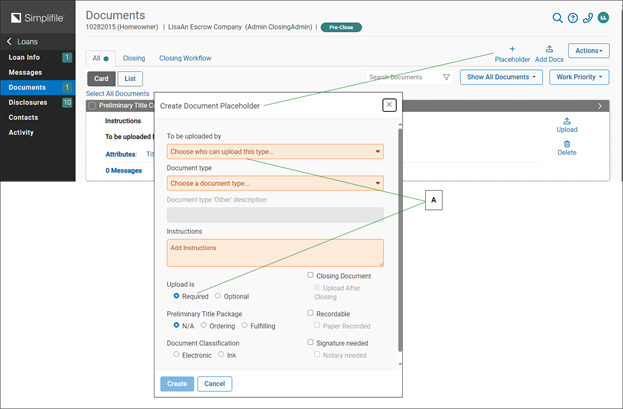The height and width of the screenshot is (409, 623).
Task: Click Select All Documents link
Action: (x=118, y=94)
